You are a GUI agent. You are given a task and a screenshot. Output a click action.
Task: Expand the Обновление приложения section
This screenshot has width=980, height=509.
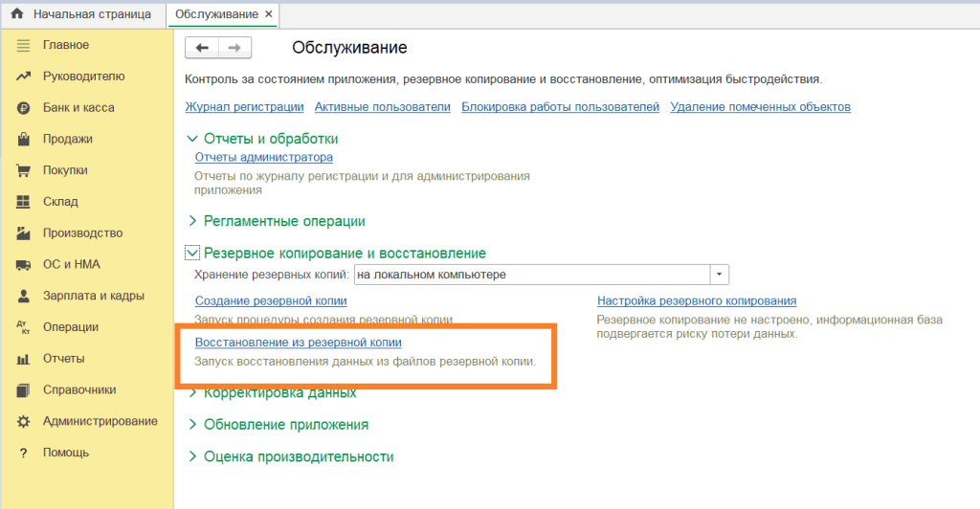click(x=192, y=425)
